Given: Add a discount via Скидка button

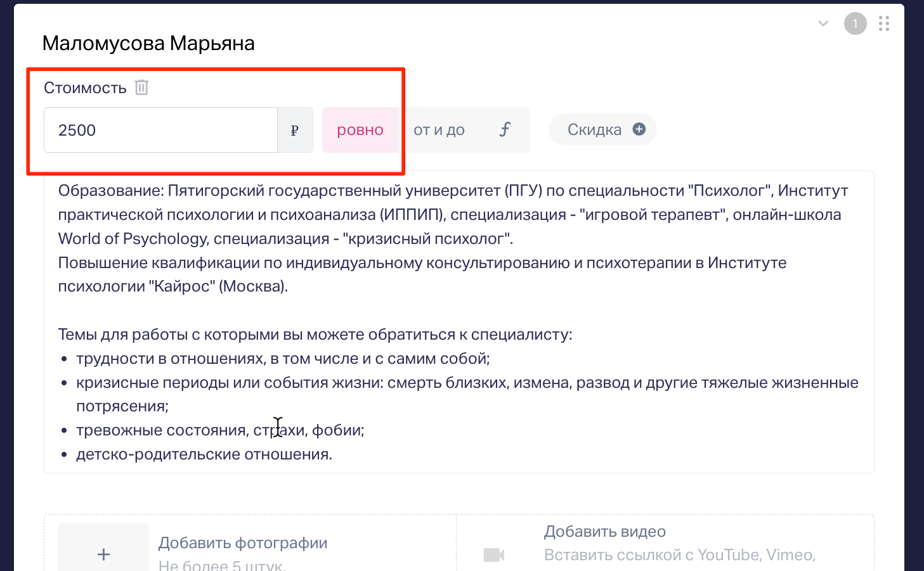Looking at the screenshot, I should click(x=602, y=129).
